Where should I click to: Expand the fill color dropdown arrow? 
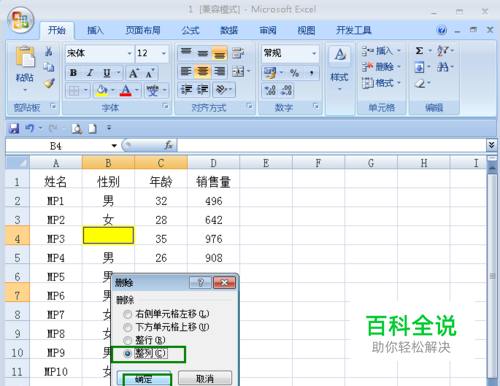pyautogui.click(x=113, y=90)
